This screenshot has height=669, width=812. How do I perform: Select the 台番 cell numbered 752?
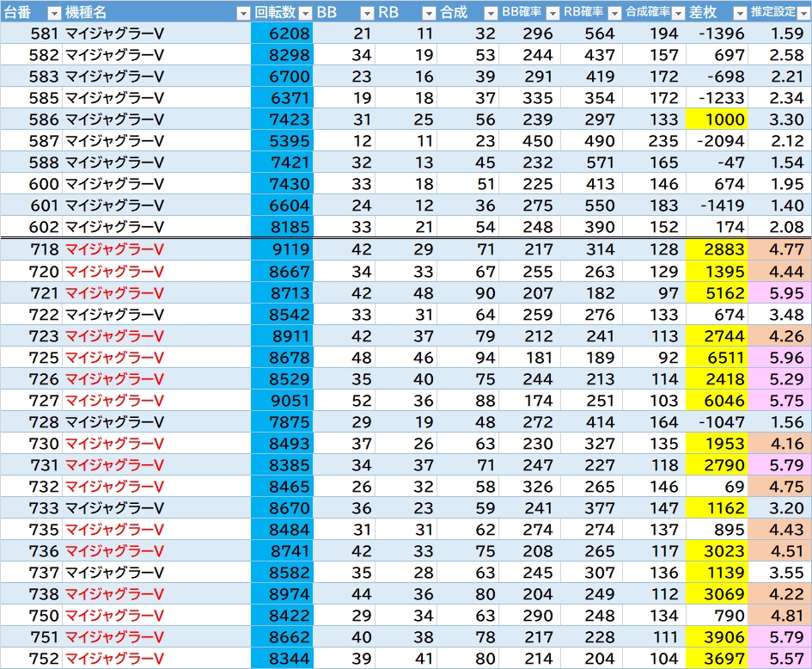(31, 659)
